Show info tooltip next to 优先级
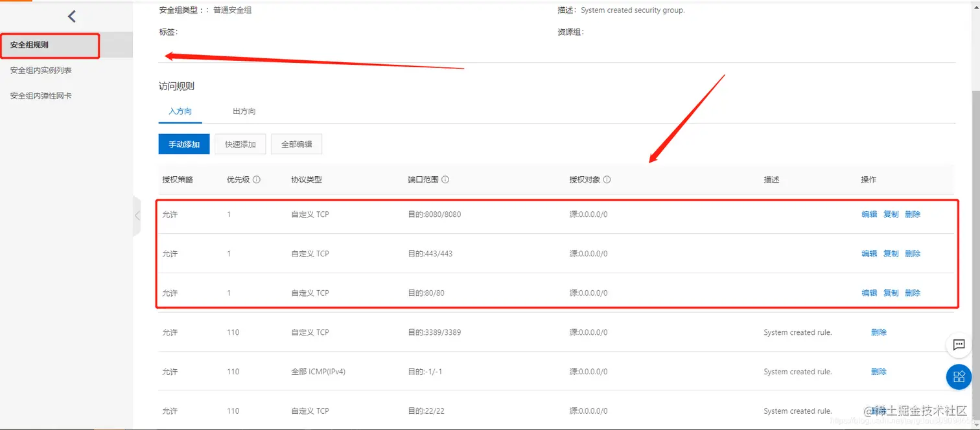This screenshot has height=430, width=980. click(257, 179)
